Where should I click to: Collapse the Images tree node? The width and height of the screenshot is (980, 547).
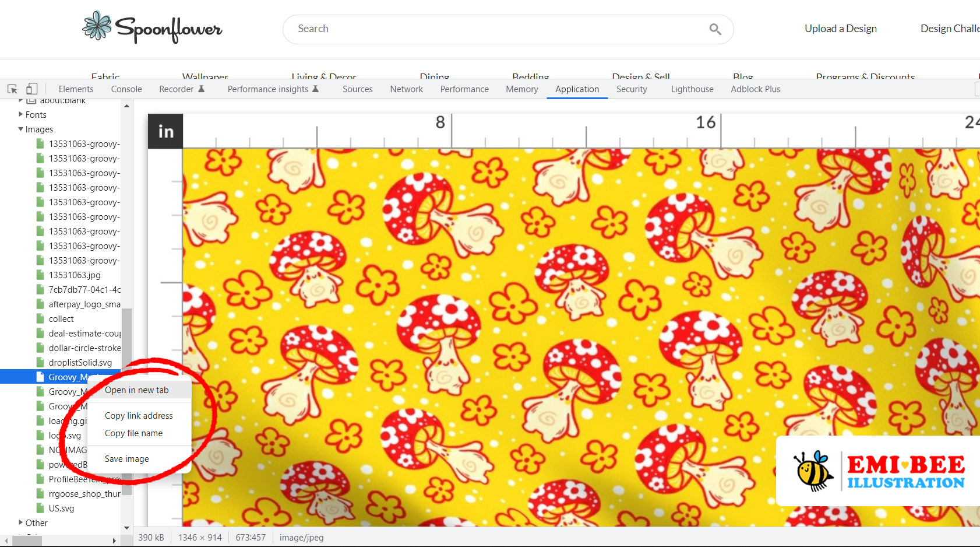point(21,129)
